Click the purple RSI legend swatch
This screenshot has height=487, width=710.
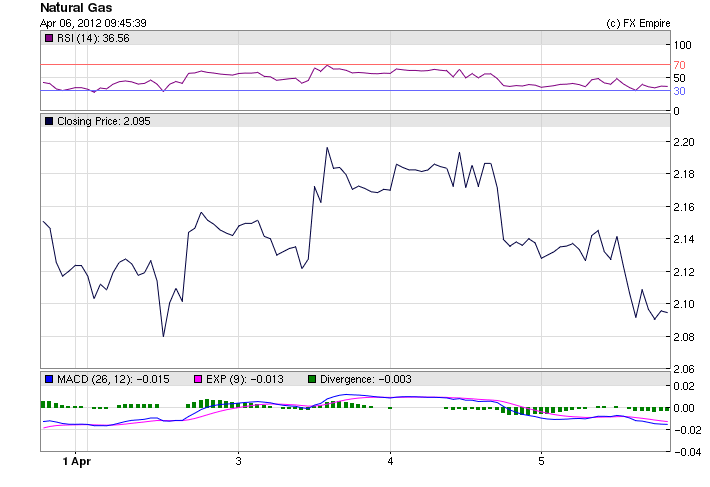[49, 38]
